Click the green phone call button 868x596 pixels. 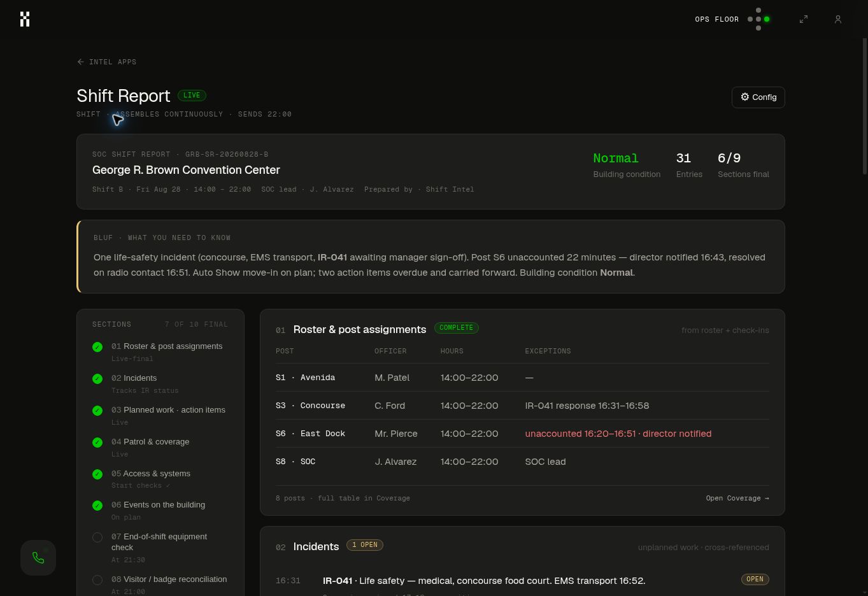coord(38,558)
